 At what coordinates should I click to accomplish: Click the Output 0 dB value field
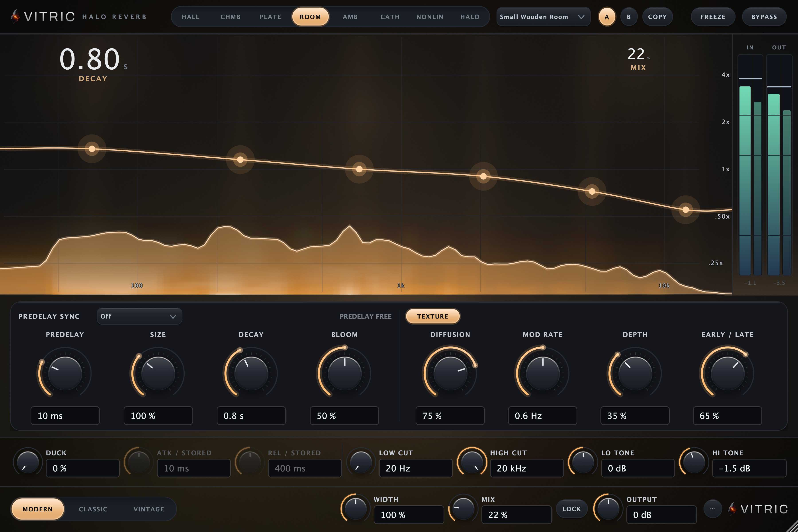(662, 515)
